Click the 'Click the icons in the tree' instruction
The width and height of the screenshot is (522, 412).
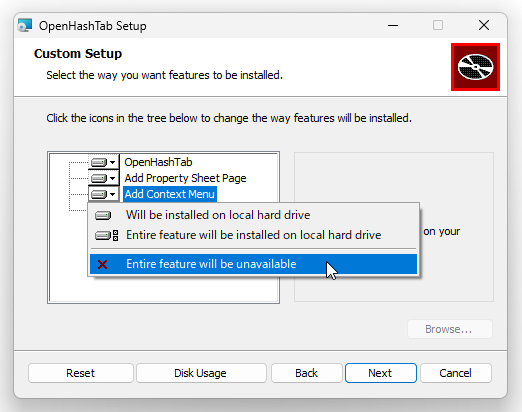point(229,118)
